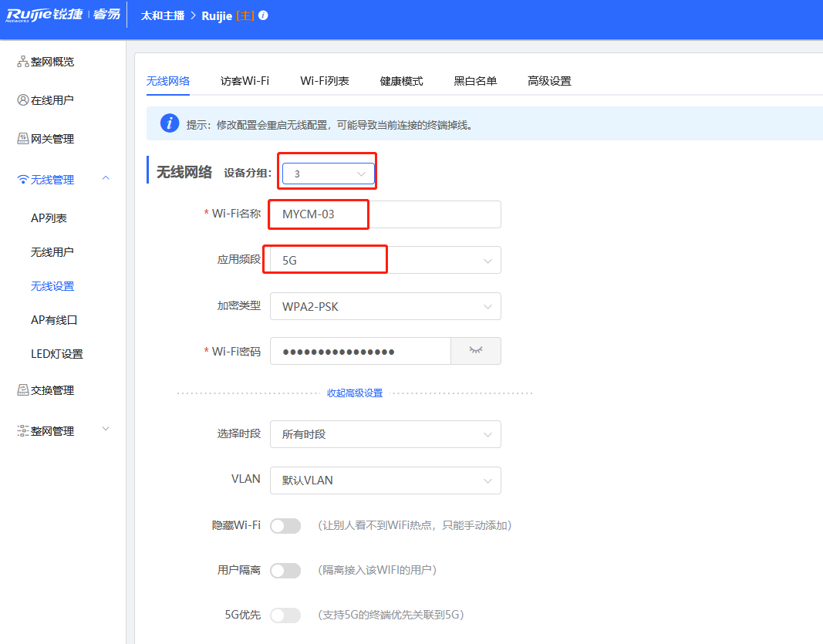Open the info icon beside Ruijie [主]
823x644 pixels.
pyautogui.click(x=264, y=15)
